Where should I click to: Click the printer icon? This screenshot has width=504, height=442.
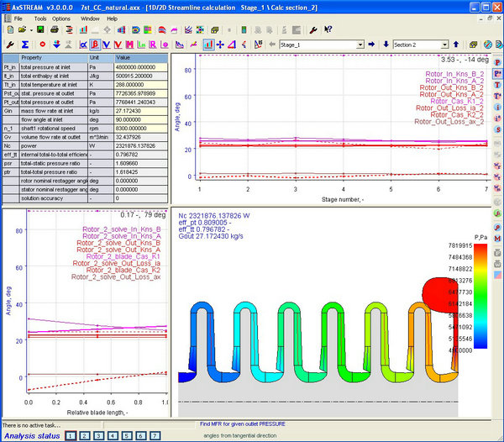click(x=53, y=30)
